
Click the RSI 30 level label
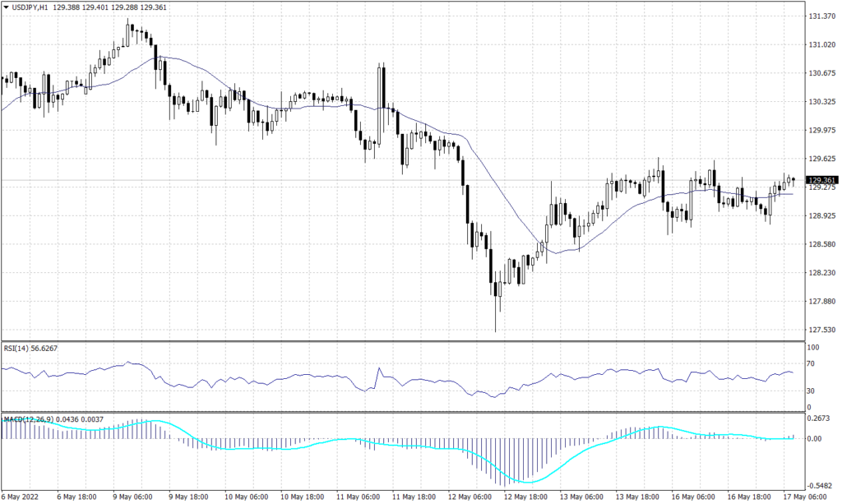813,390
